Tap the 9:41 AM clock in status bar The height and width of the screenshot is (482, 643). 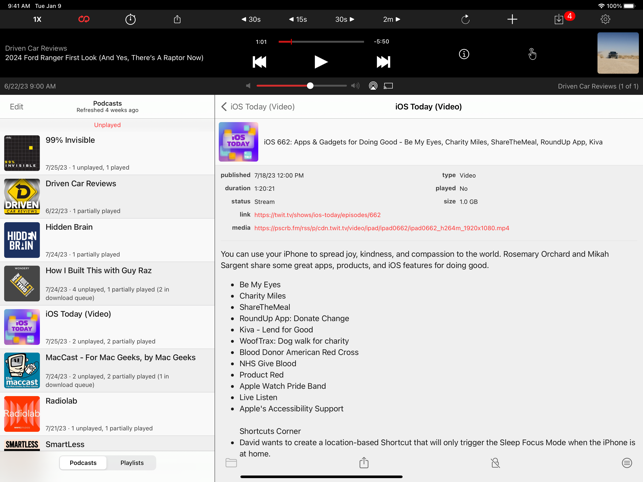point(19,6)
